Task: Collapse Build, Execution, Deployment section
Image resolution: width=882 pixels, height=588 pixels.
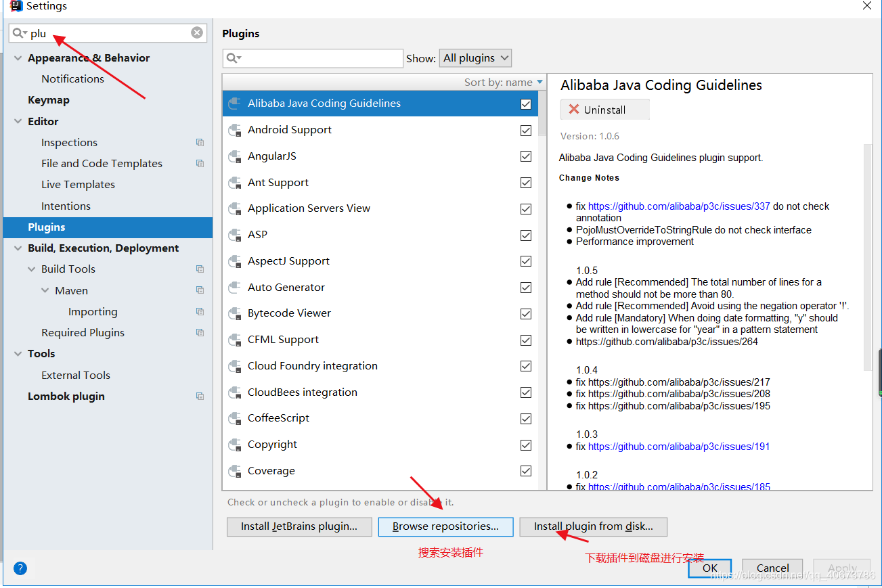Action: point(18,248)
